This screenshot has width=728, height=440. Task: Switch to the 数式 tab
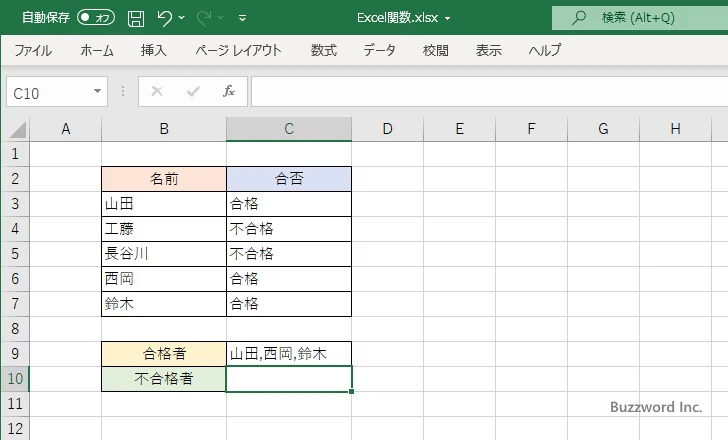(x=324, y=50)
